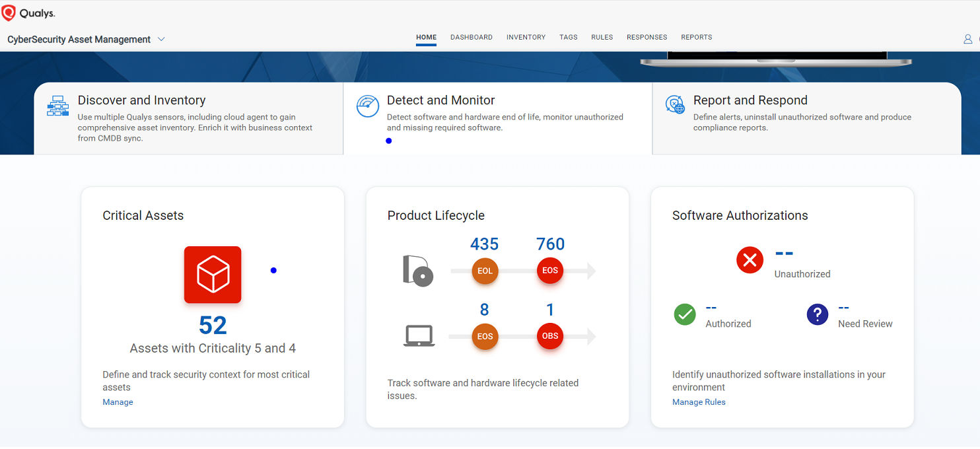The image size is (980, 449).
Task: Open the user profile icon
Action: 967,39
